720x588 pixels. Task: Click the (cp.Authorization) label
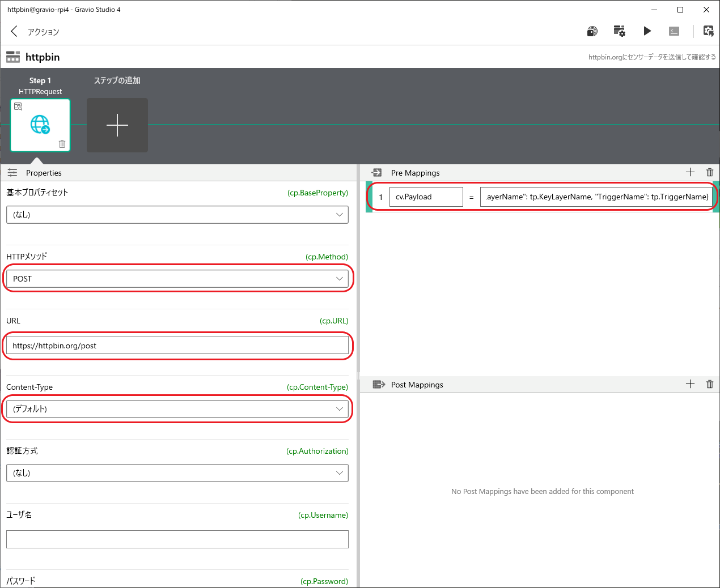coord(317,451)
